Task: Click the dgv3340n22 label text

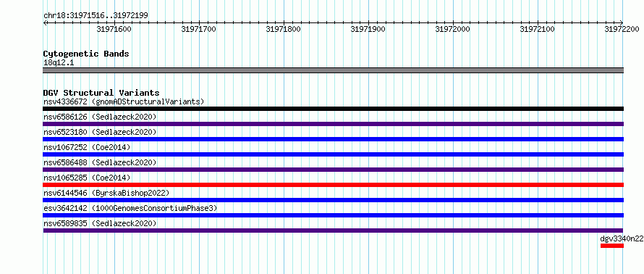Action: (622, 238)
